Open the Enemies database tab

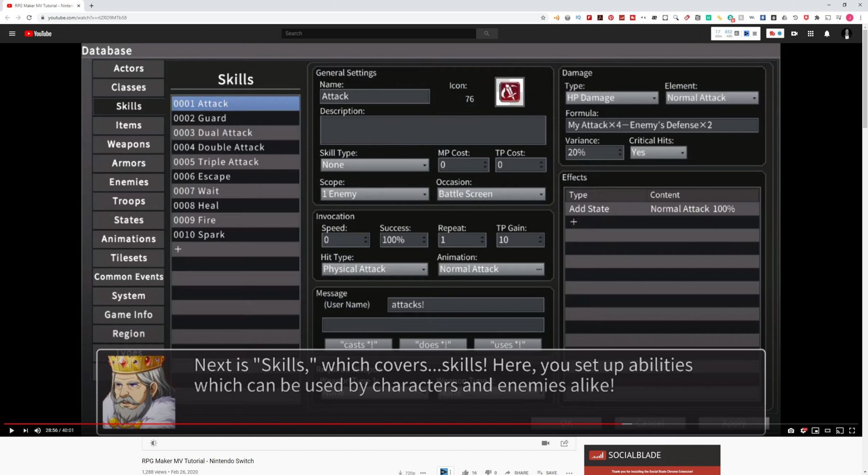(x=129, y=182)
